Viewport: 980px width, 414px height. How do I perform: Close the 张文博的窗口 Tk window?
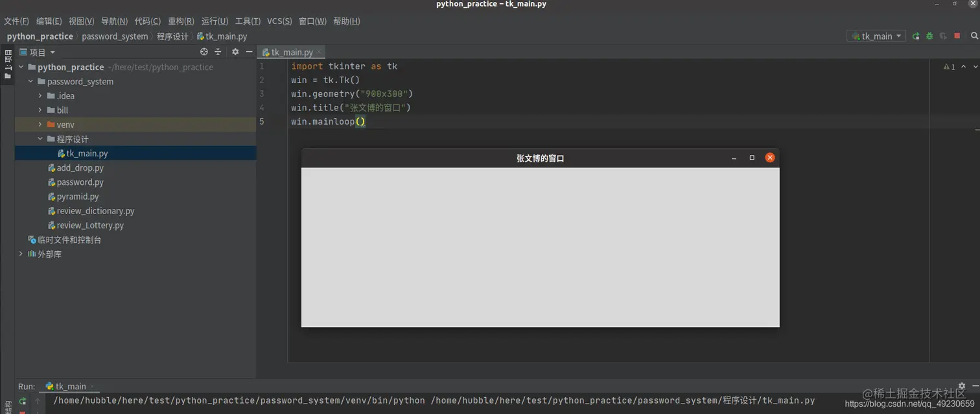pyautogui.click(x=770, y=158)
